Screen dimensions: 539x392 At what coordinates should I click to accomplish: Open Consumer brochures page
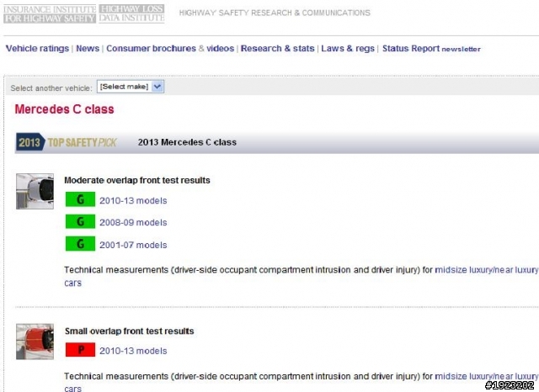pos(151,49)
